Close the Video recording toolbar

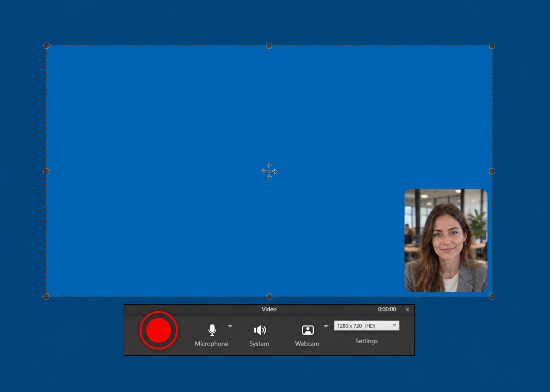click(x=407, y=309)
